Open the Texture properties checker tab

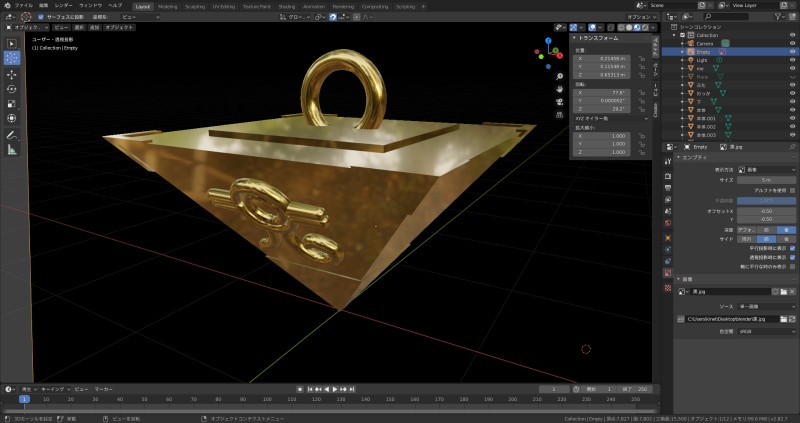[668, 288]
